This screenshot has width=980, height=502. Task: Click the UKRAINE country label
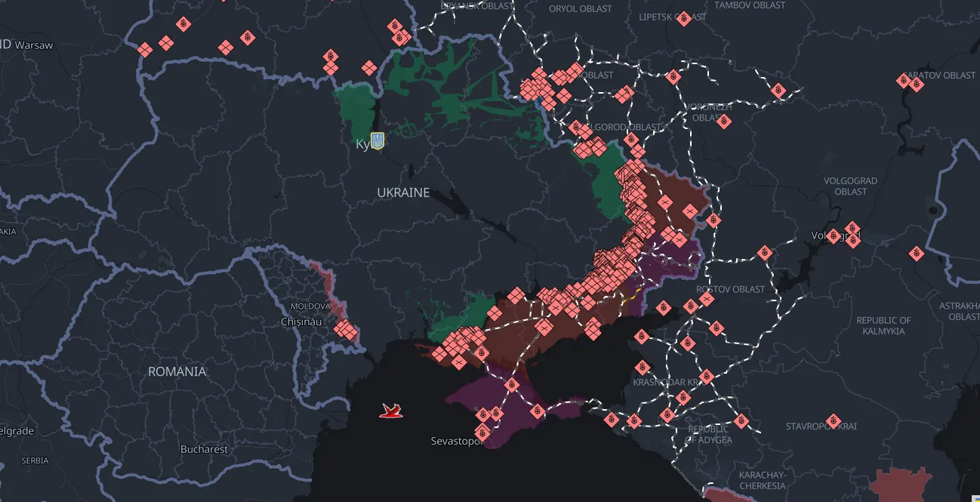click(403, 192)
